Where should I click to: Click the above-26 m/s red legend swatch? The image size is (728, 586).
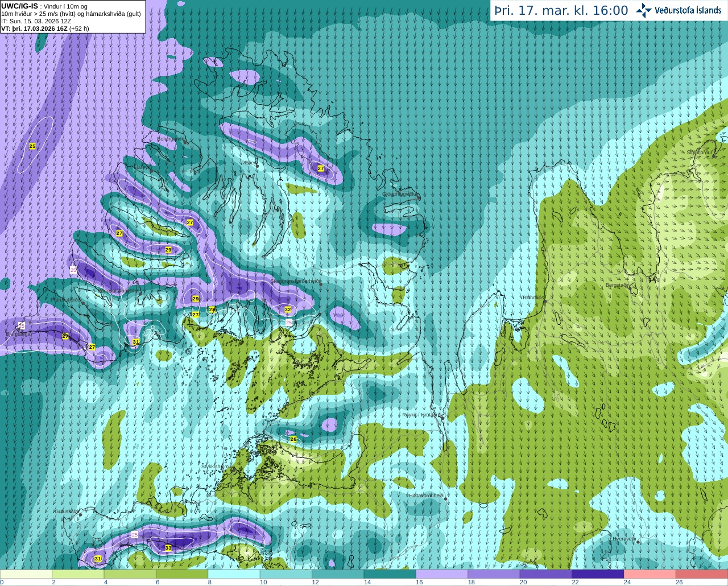pos(702,574)
